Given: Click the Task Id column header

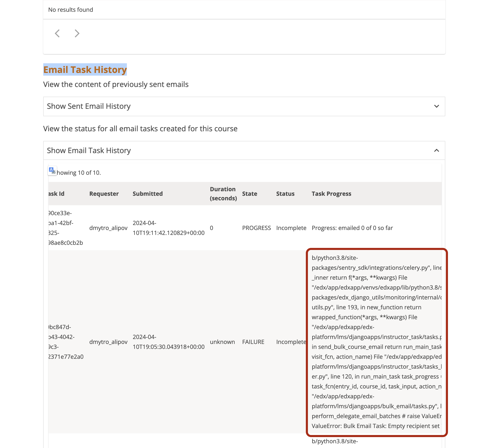Looking at the screenshot, I should tap(56, 194).
